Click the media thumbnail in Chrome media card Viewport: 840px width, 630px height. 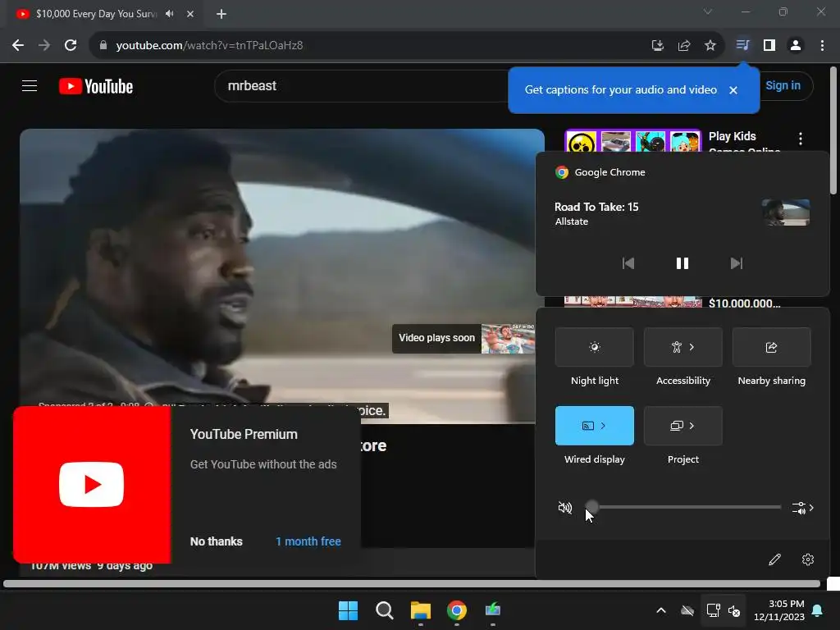coord(786,212)
